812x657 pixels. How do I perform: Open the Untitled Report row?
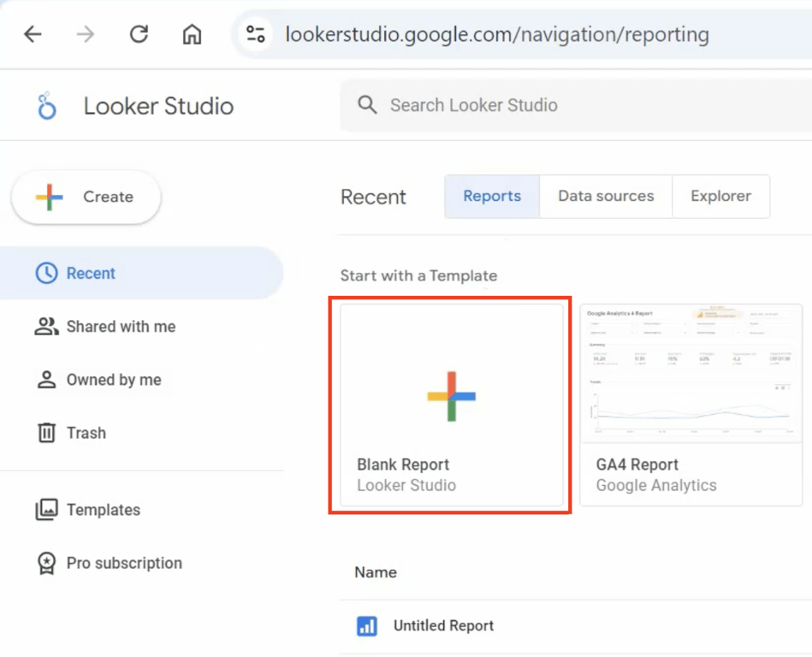[575, 626]
